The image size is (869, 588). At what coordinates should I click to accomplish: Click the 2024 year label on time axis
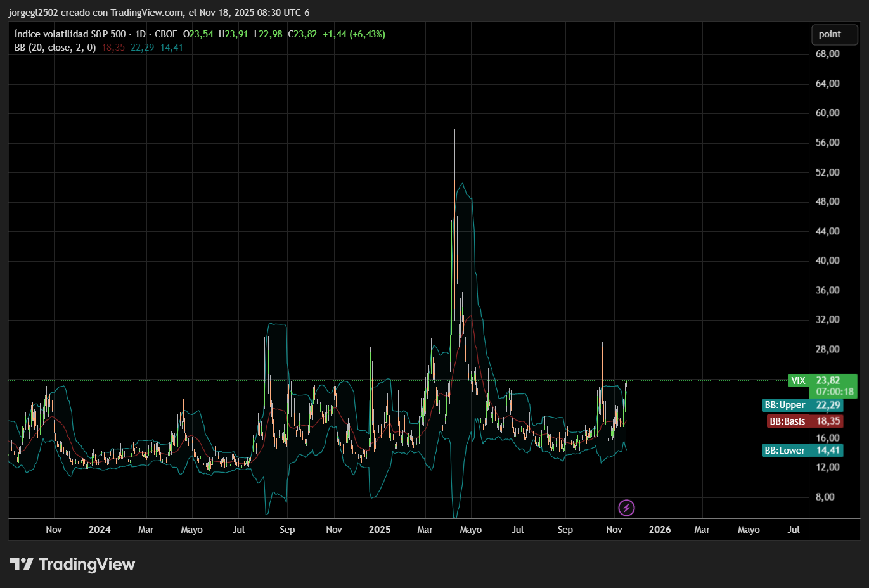100,530
